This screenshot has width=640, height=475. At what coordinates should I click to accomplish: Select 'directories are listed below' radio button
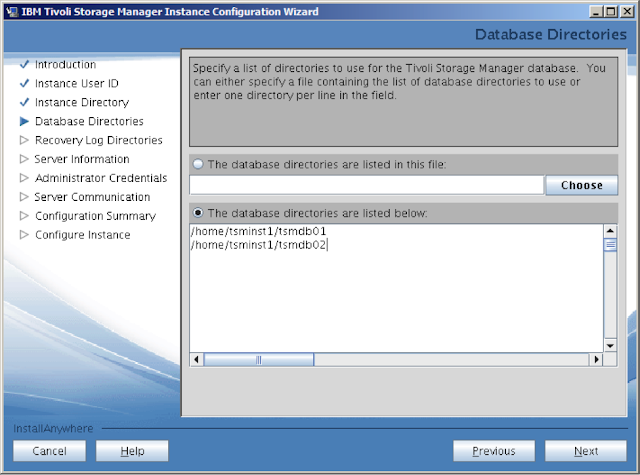(198, 213)
